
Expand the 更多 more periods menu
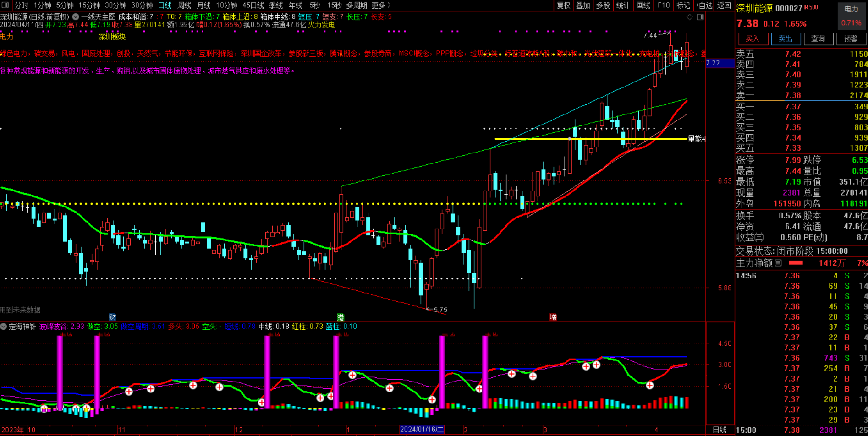tap(381, 5)
